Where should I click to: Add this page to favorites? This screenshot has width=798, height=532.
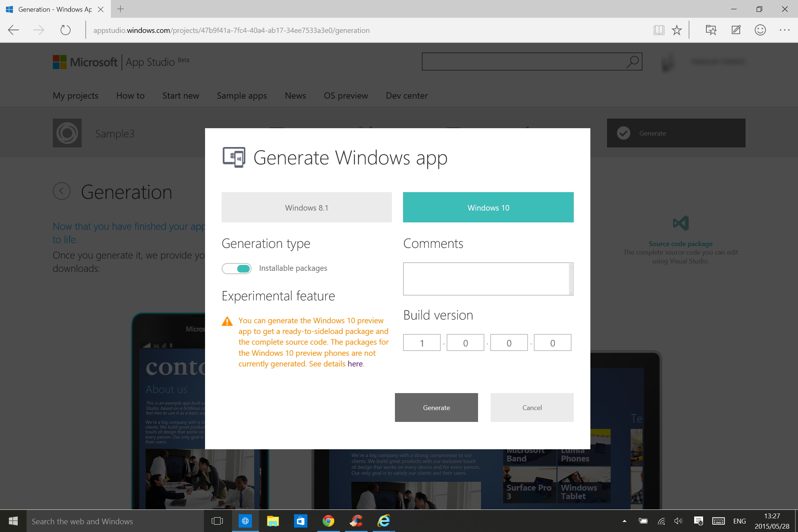click(677, 30)
